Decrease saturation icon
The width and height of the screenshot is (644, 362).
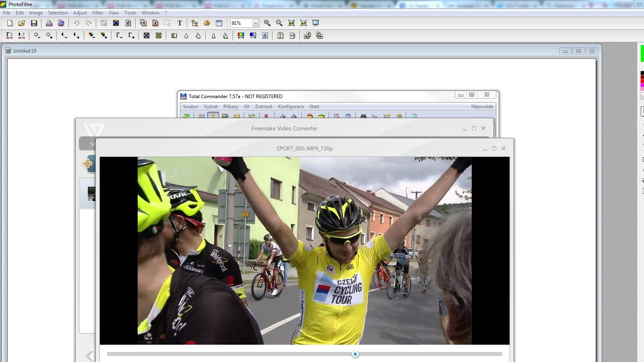[x=92, y=36]
